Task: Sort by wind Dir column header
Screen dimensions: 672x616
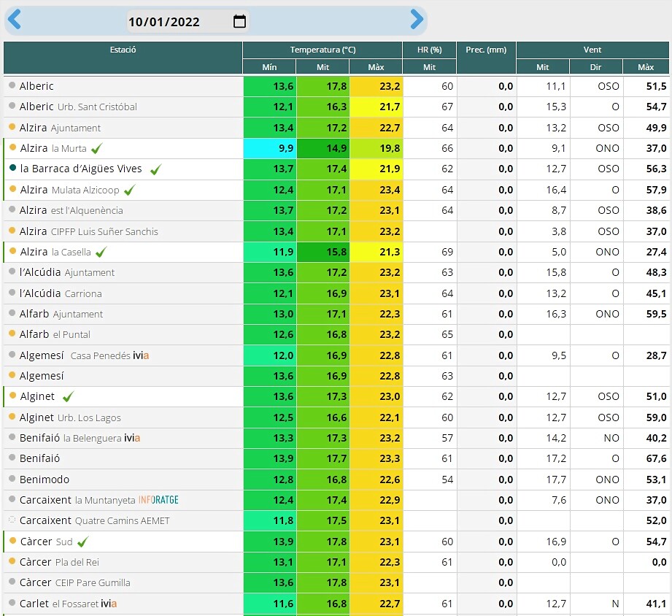Action: (595, 67)
